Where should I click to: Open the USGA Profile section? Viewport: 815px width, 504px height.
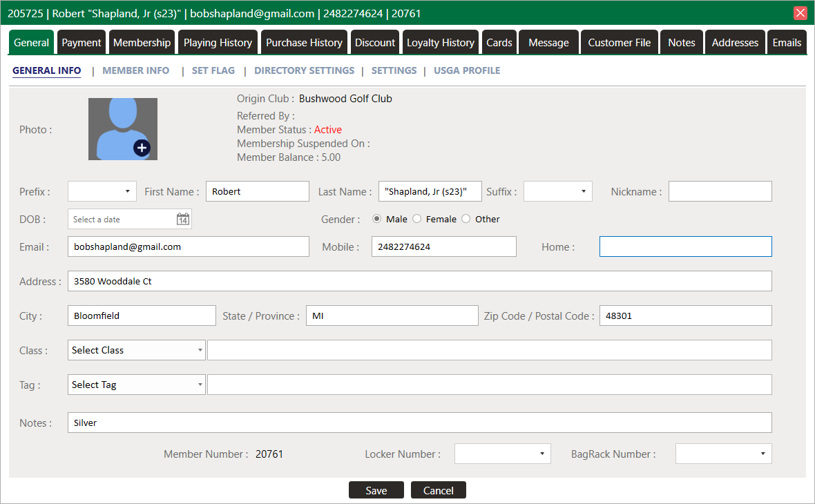467,70
